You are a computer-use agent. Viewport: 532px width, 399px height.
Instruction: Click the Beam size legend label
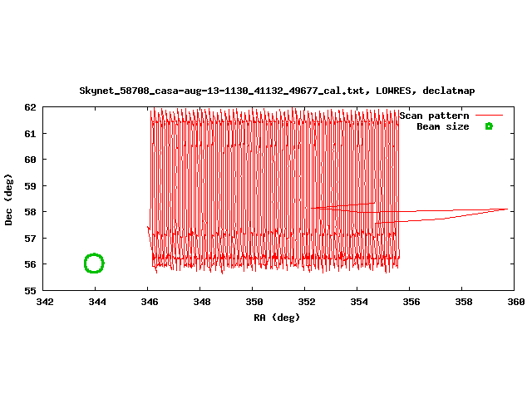[x=443, y=126]
